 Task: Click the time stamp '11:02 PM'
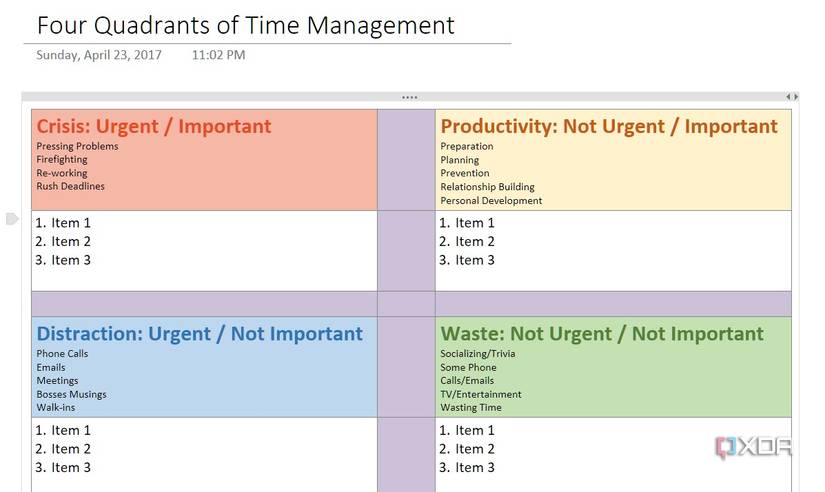pos(218,55)
